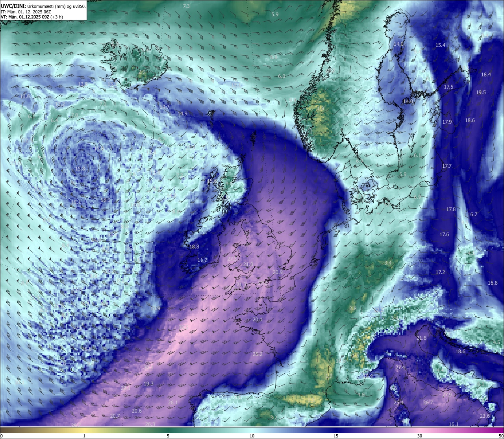This screenshot has width=504, height=439.
Task: Click the 2.8 value label
Action: 353,309
